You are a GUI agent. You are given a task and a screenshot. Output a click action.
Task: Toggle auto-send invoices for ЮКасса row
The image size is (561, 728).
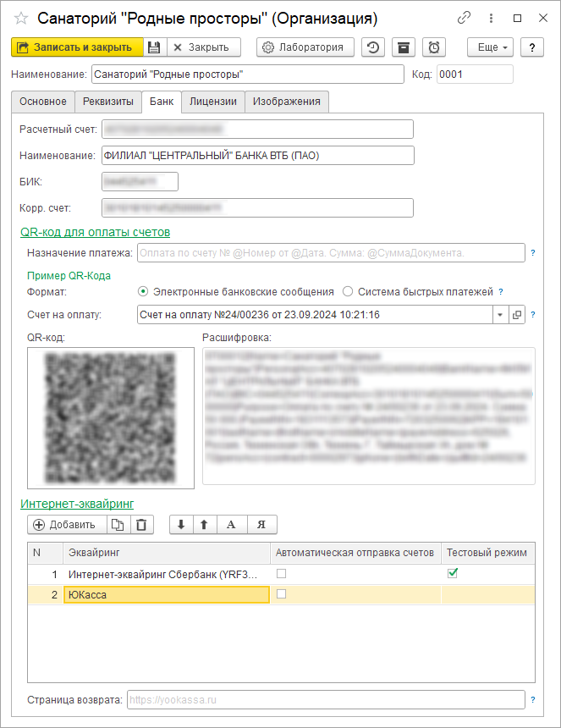click(281, 593)
